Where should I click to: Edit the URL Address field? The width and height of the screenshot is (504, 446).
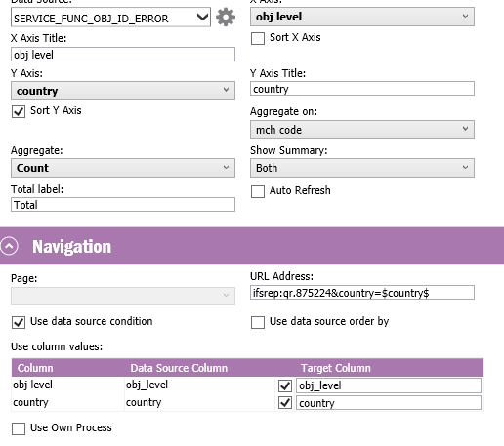click(x=362, y=293)
